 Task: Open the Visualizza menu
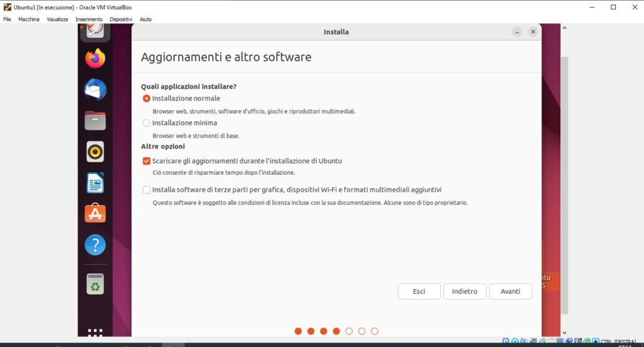point(57,19)
